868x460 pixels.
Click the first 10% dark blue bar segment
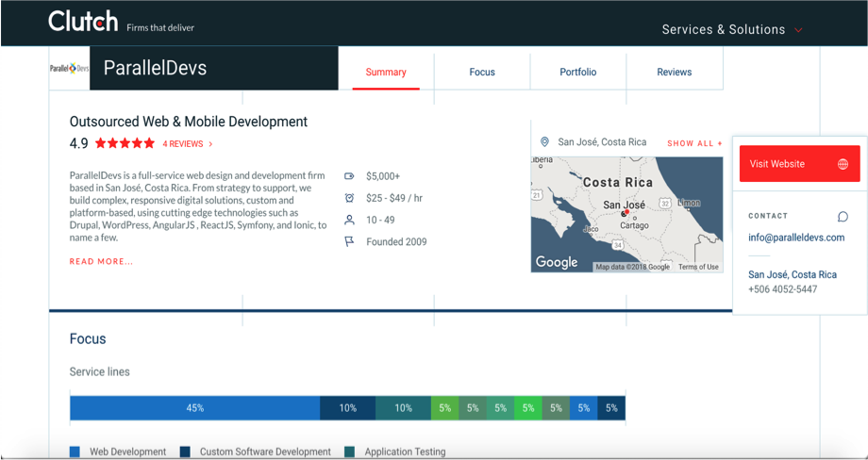tap(347, 408)
